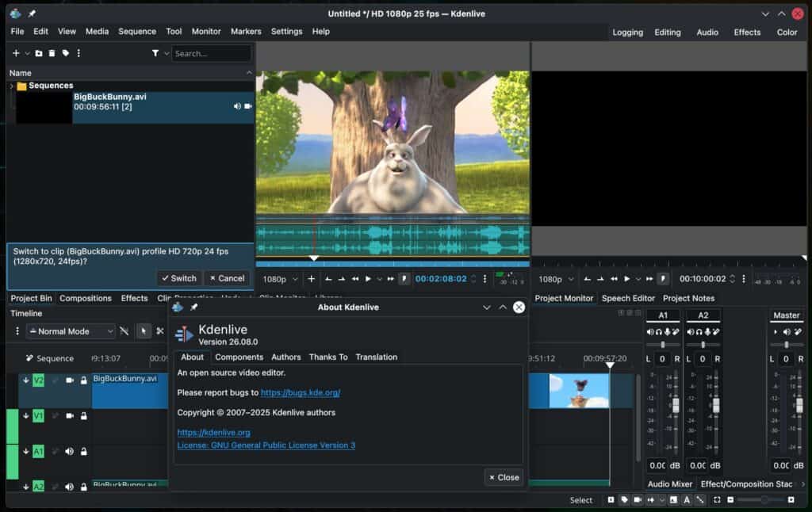Image resolution: width=812 pixels, height=512 pixels.
Task: Set zone in point on clip monitor
Action: pyautogui.click(x=328, y=279)
